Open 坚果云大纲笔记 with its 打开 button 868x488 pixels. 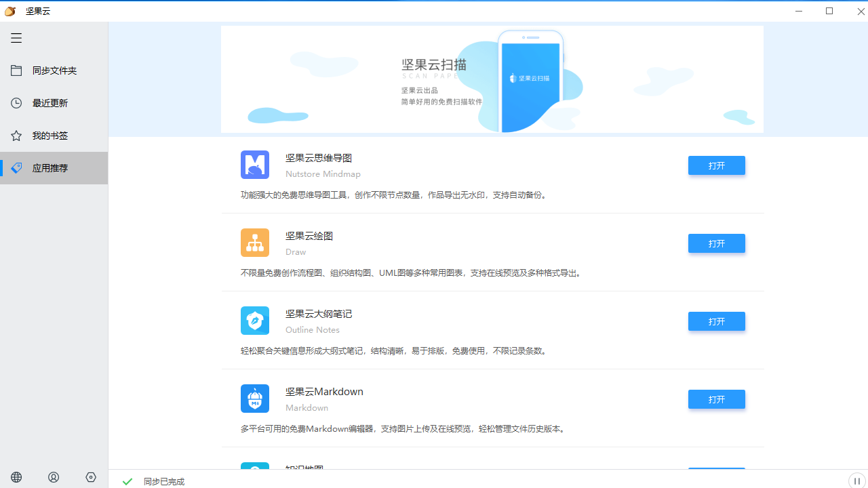[716, 321]
